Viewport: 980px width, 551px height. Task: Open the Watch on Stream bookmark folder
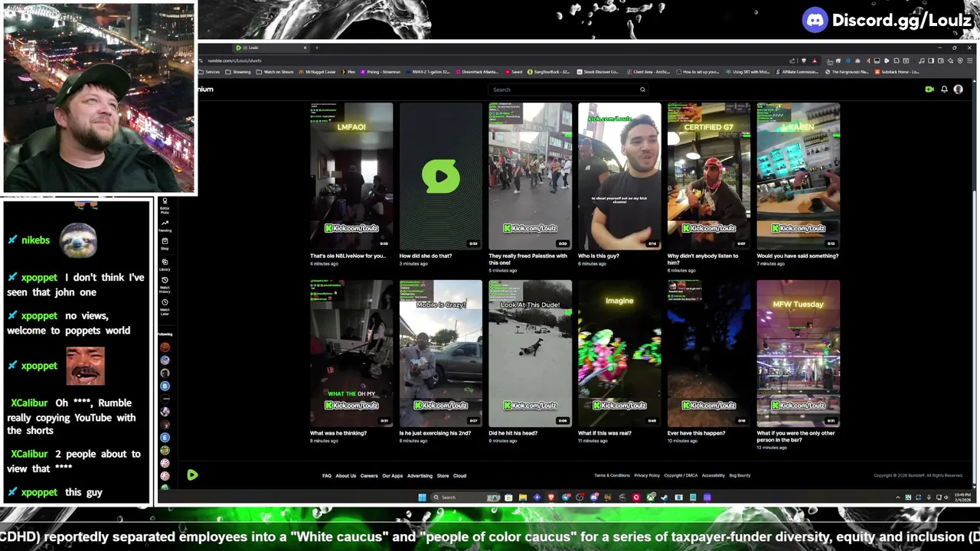(275, 72)
